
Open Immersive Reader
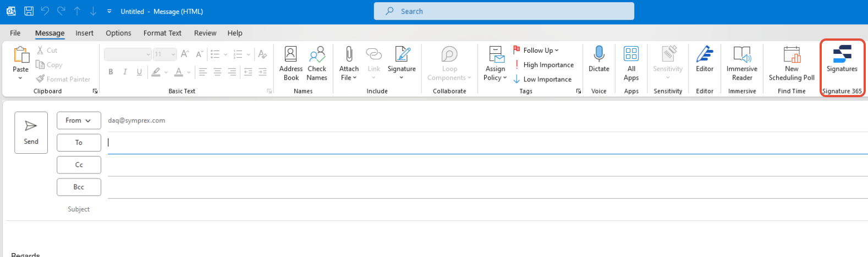pos(741,64)
